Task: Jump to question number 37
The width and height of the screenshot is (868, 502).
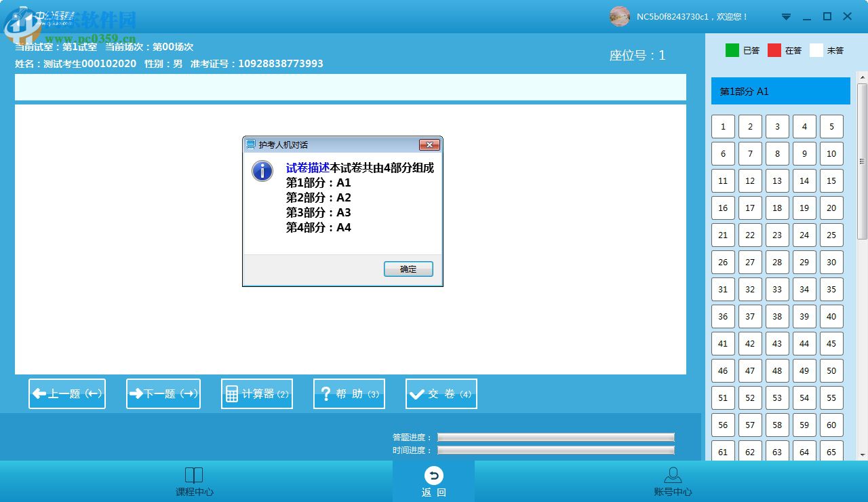Action: (x=750, y=317)
